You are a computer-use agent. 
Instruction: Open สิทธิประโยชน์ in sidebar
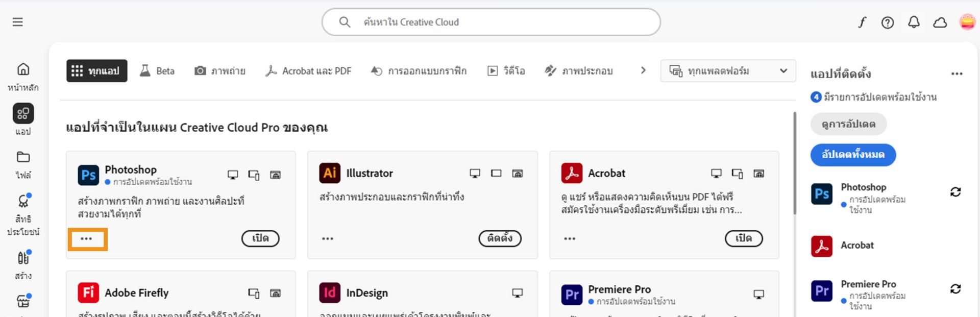[x=23, y=214]
